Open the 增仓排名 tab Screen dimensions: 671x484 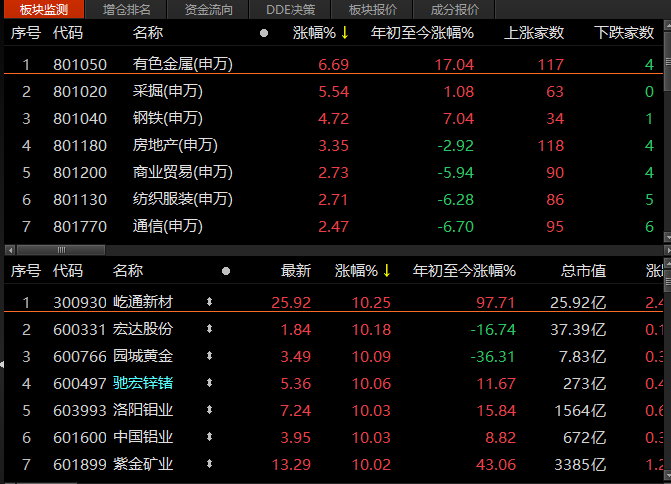pyautogui.click(x=126, y=9)
